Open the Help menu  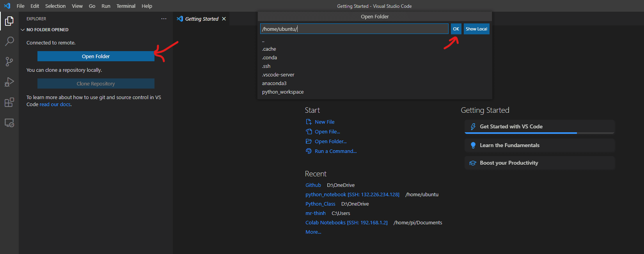pos(147,6)
